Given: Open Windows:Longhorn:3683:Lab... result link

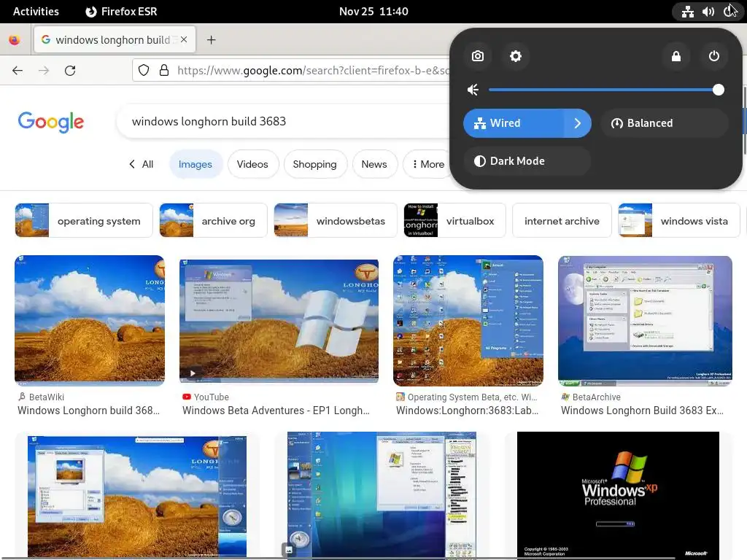Looking at the screenshot, I should click(468, 411).
